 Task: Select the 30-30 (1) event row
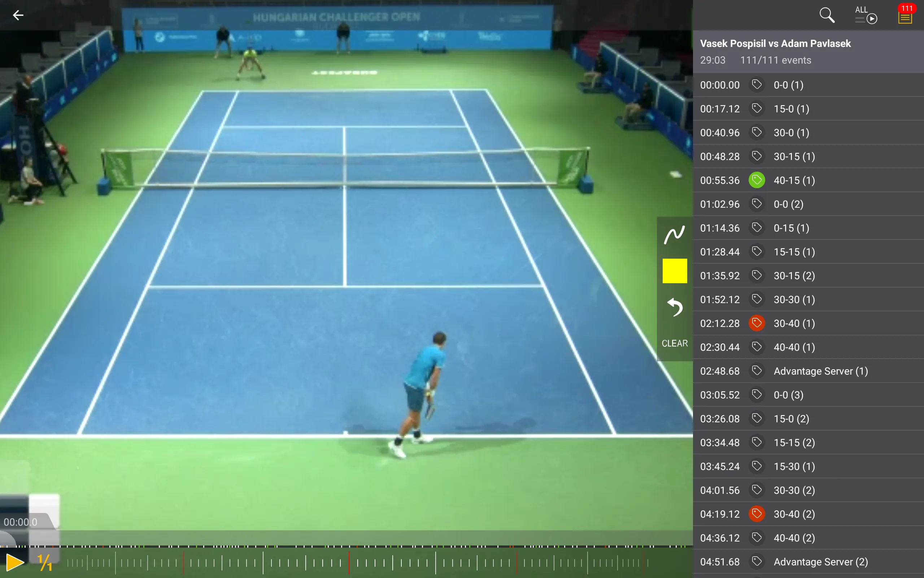tap(808, 299)
